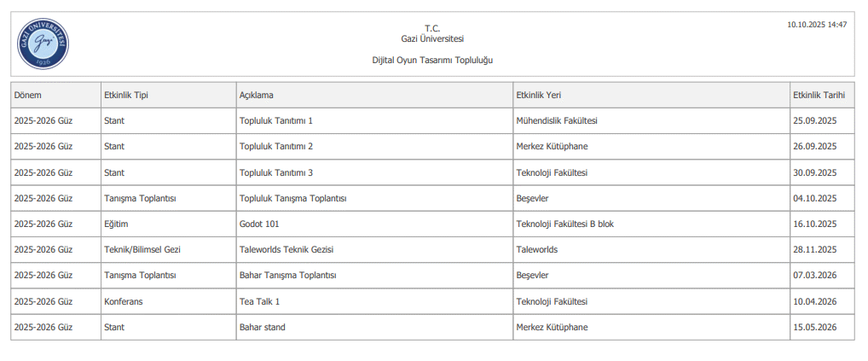Viewport: 868px width, 361px height.
Task: Select Teknoloji Fakültesi B blok cell
Action: click(x=564, y=224)
